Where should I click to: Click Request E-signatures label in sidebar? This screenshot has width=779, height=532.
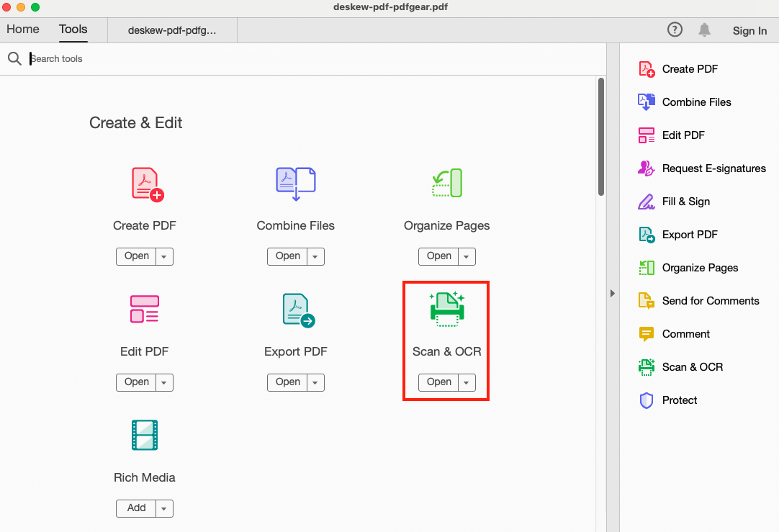tap(714, 168)
